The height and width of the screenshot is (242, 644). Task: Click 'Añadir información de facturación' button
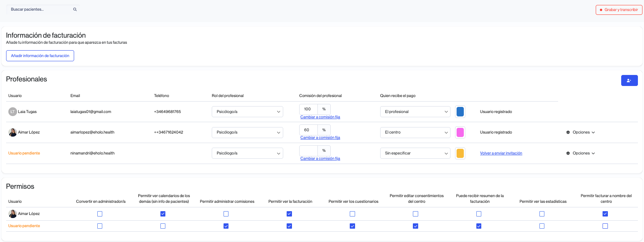40,56
